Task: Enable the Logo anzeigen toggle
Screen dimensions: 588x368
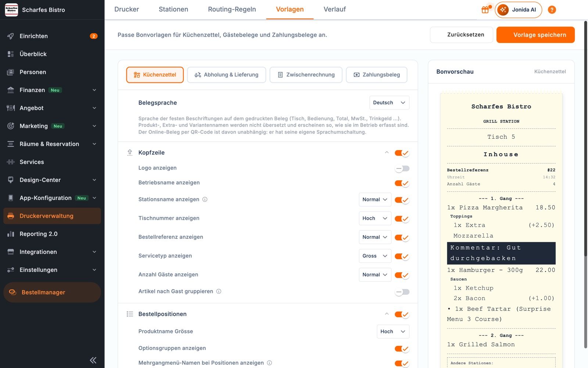Action: coord(402,169)
